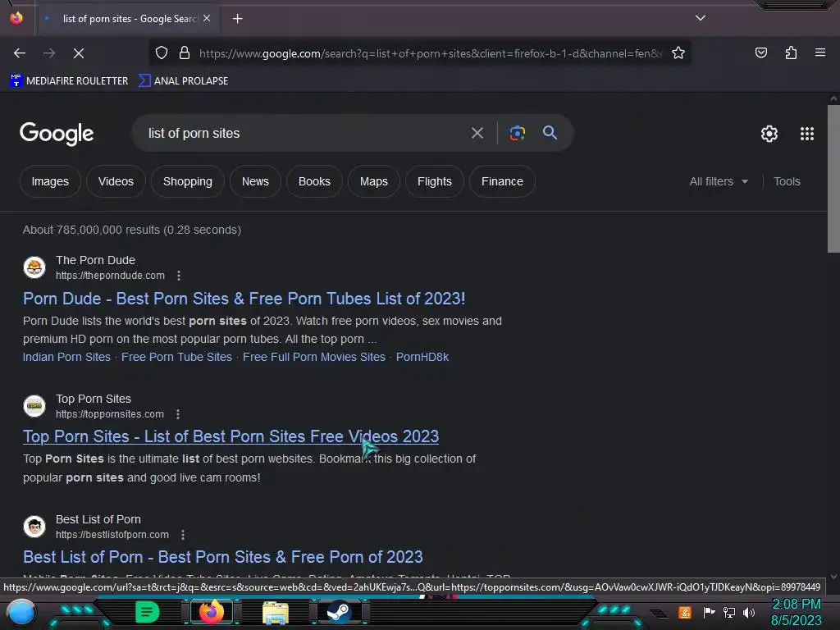The width and height of the screenshot is (840, 630).
Task: Switch to Flights results tab
Action: click(435, 181)
